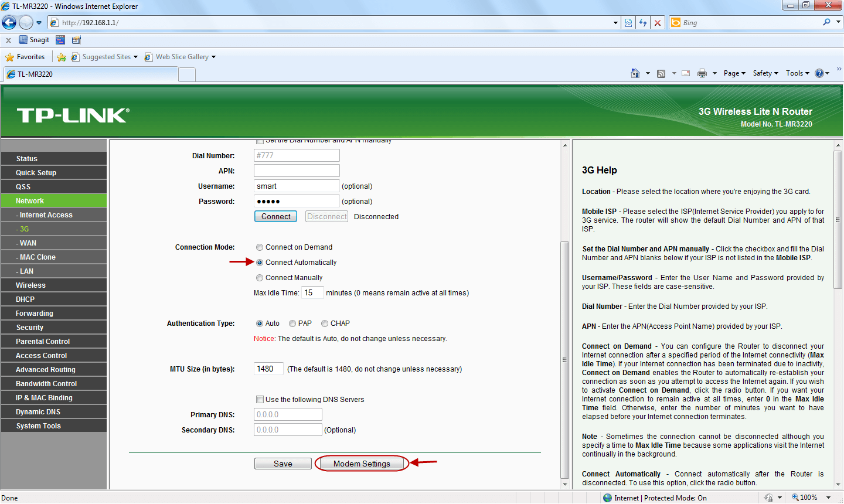Open Favorites with the star icon
Image resolution: width=844 pixels, height=504 pixels.
25,57
